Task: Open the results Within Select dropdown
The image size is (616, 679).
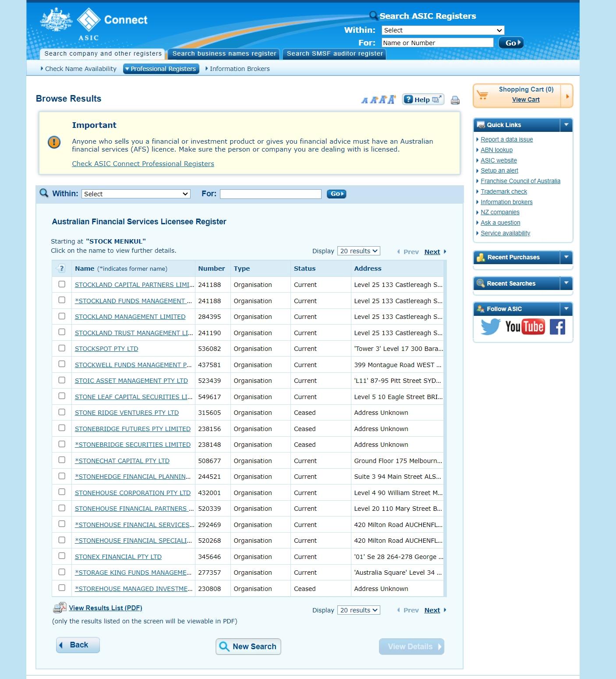Action: [136, 194]
